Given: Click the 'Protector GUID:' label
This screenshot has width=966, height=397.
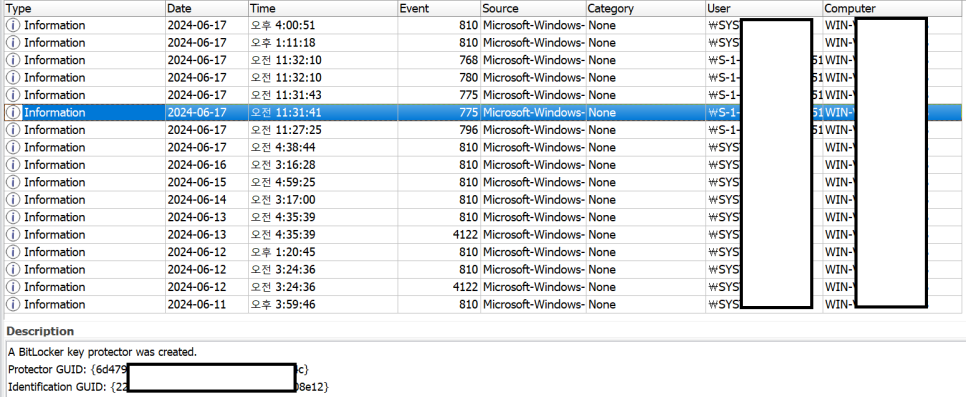Looking at the screenshot, I should tap(47, 369).
